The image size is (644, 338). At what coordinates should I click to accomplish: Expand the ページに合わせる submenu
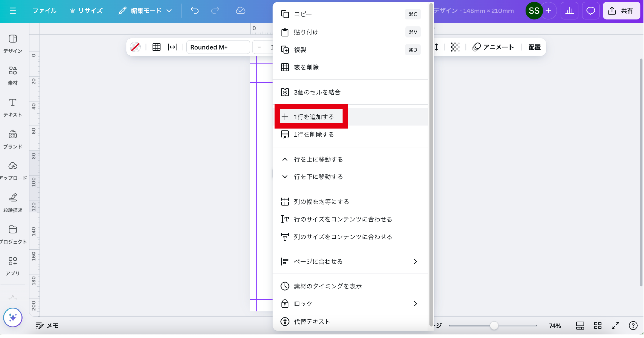coord(350,262)
